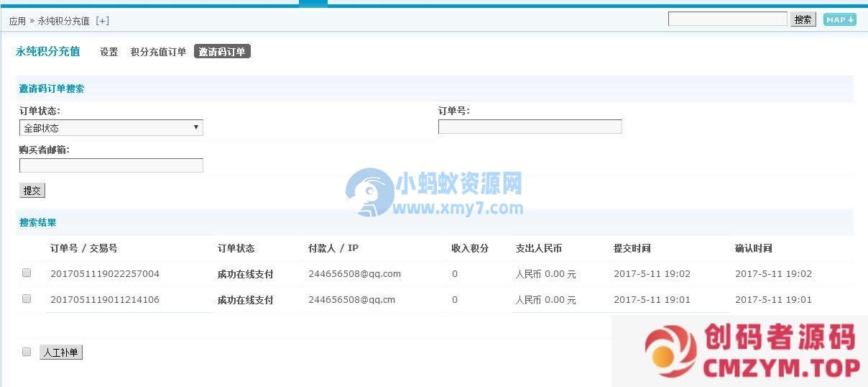
Task: Open the 应用 breadcrumb link
Action: tap(17, 21)
